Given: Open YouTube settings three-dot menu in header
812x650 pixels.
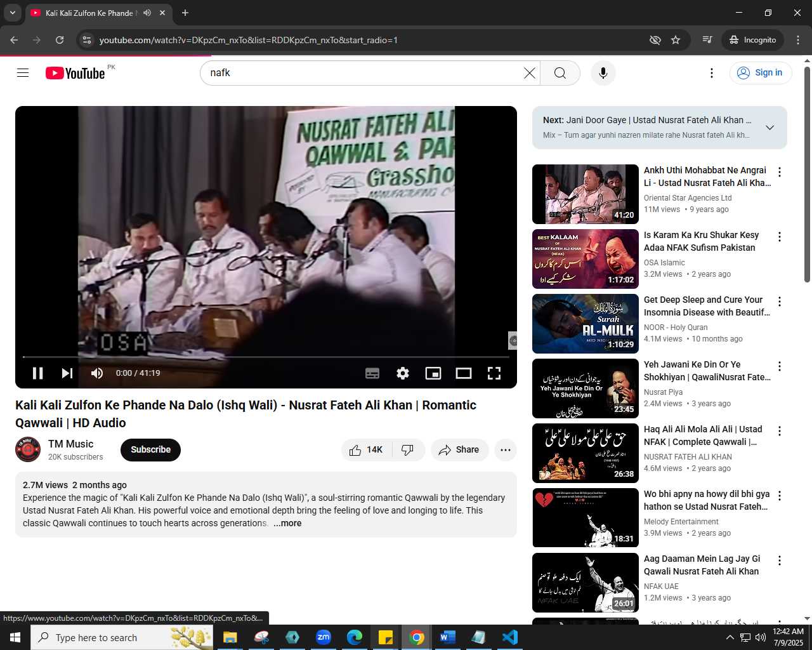Looking at the screenshot, I should click(712, 73).
